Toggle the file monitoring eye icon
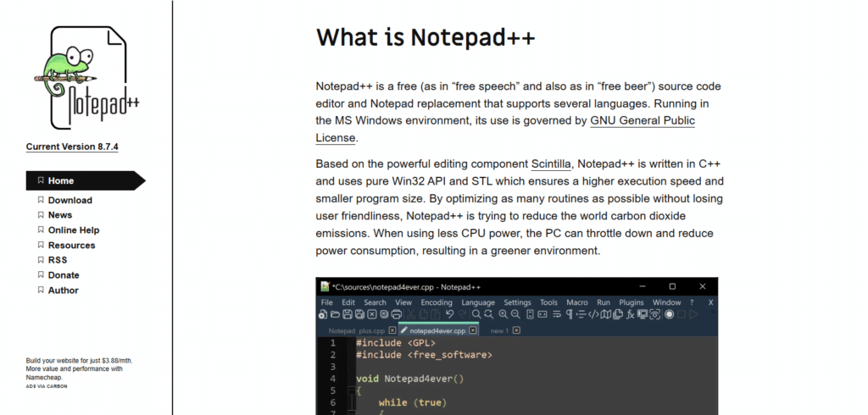This screenshot has width=868, height=415. pos(655,314)
